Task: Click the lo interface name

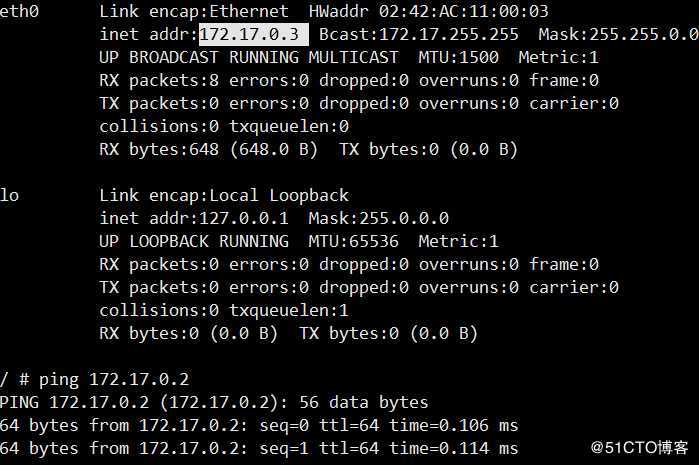Action: (x=10, y=195)
